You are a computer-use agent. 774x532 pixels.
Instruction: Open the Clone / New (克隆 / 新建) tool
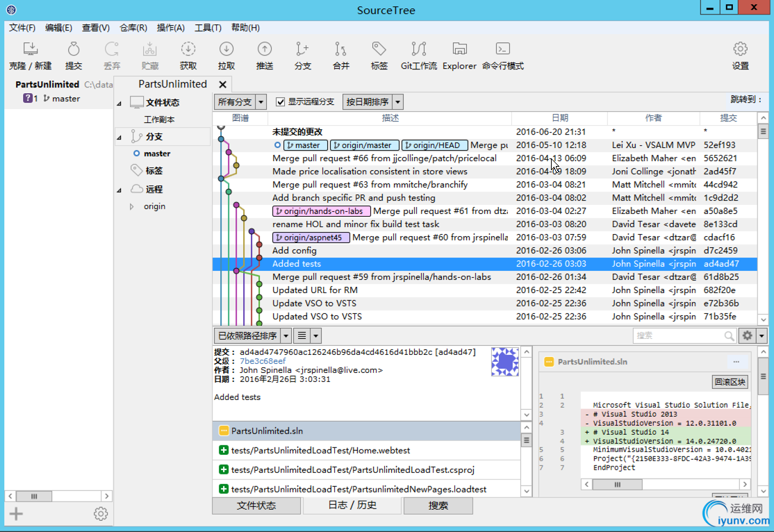(30, 56)
